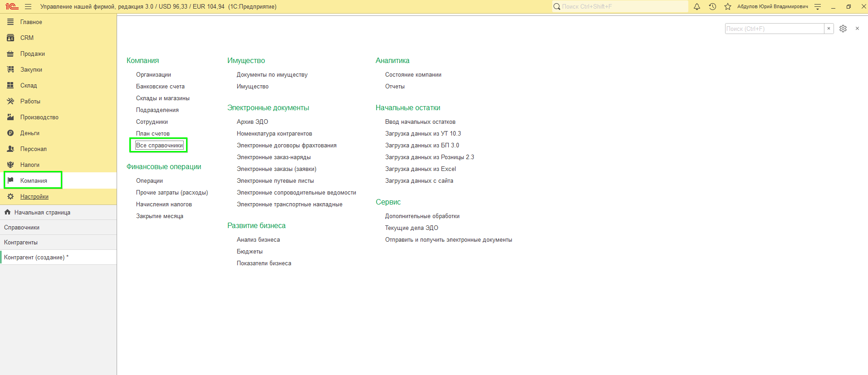Open Номенклатура контрагентов link

tap(275, 133)
